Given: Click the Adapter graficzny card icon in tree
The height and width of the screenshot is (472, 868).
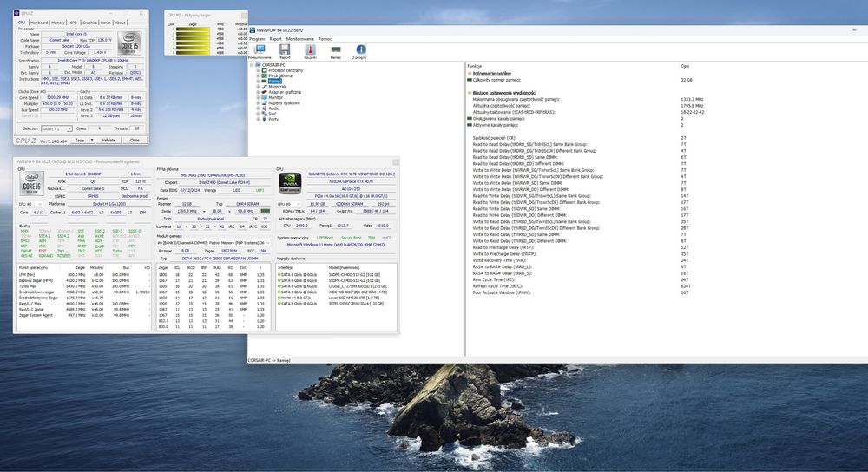Looking at the screenshot, I should (264, 92).
